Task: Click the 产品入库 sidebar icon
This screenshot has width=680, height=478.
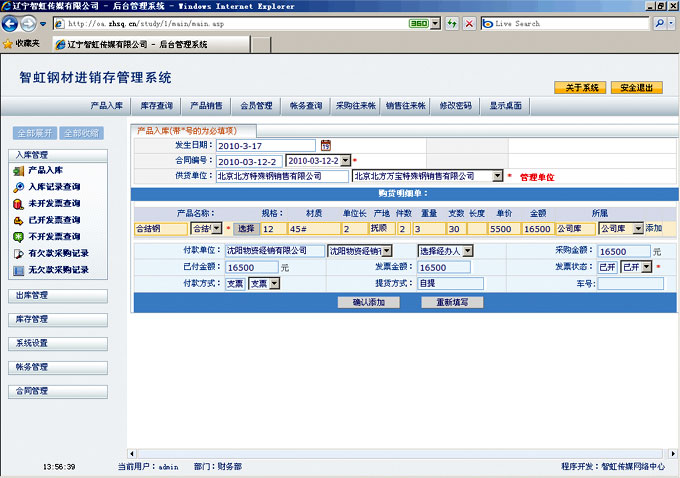Action: (x=19, y=171)
